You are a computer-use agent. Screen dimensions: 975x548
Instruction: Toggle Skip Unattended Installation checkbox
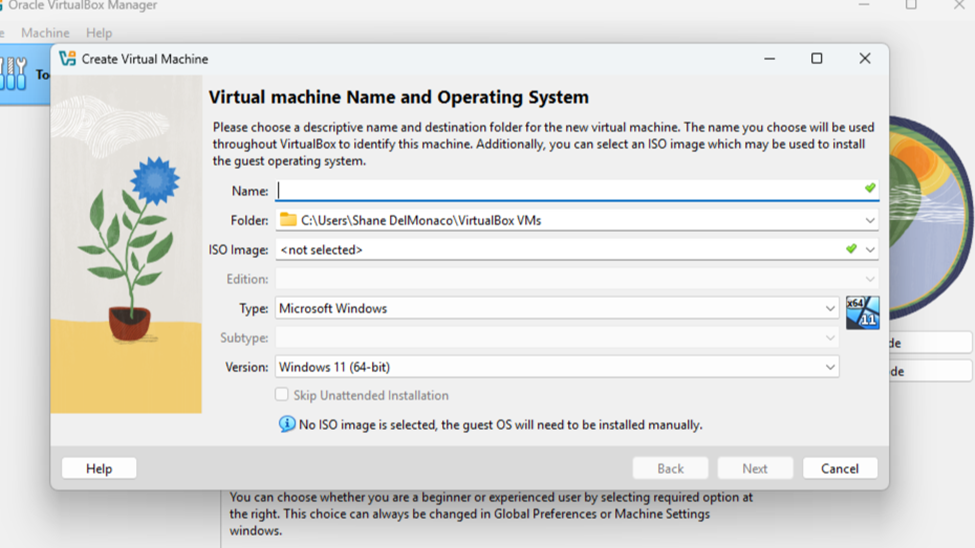pyautogui.click(x=282, y=395)
